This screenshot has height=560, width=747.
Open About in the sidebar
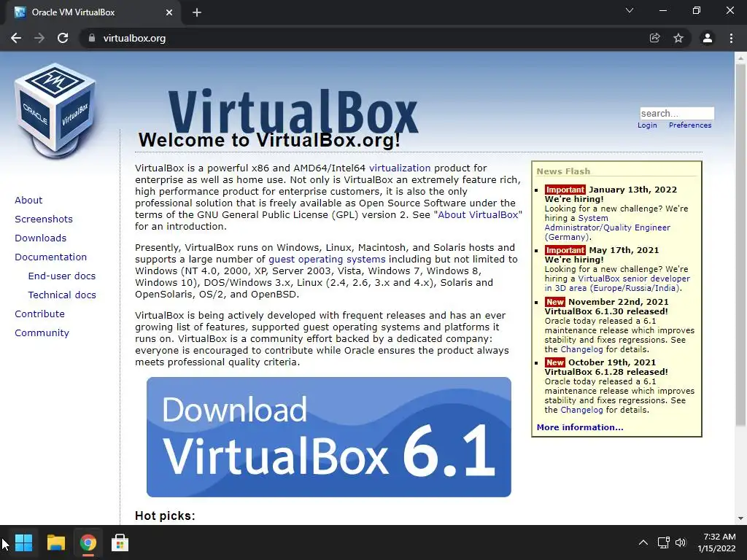pyautogui.click(x=28, y=200)
